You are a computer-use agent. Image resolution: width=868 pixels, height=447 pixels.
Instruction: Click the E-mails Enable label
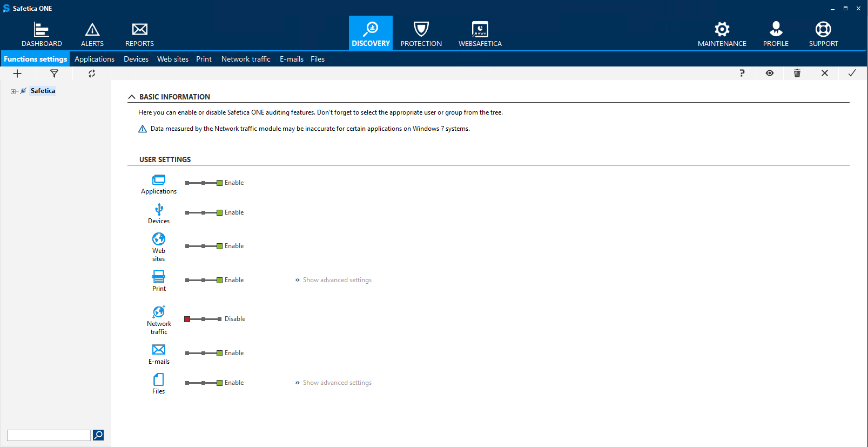pos(234,353)
